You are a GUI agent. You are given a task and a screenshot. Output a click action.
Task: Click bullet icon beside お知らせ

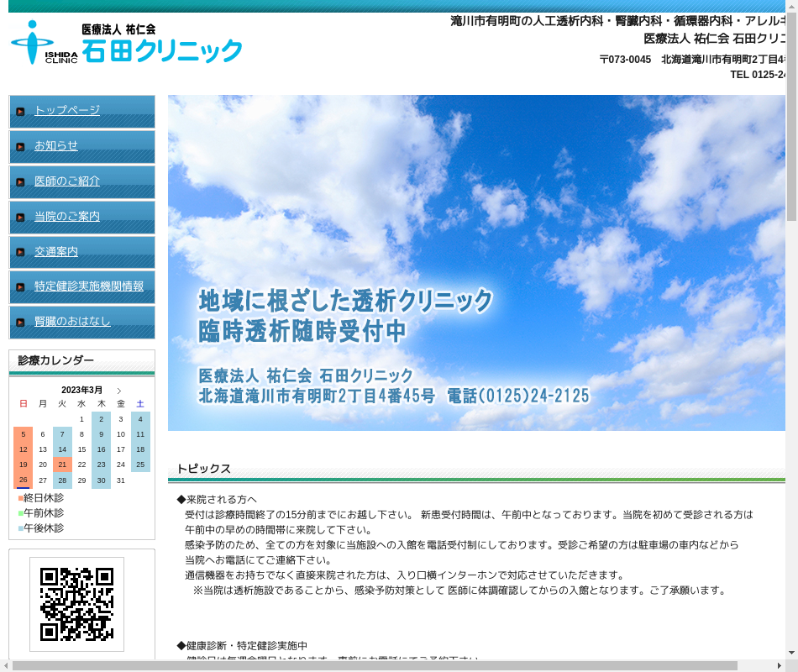[20, 147]
